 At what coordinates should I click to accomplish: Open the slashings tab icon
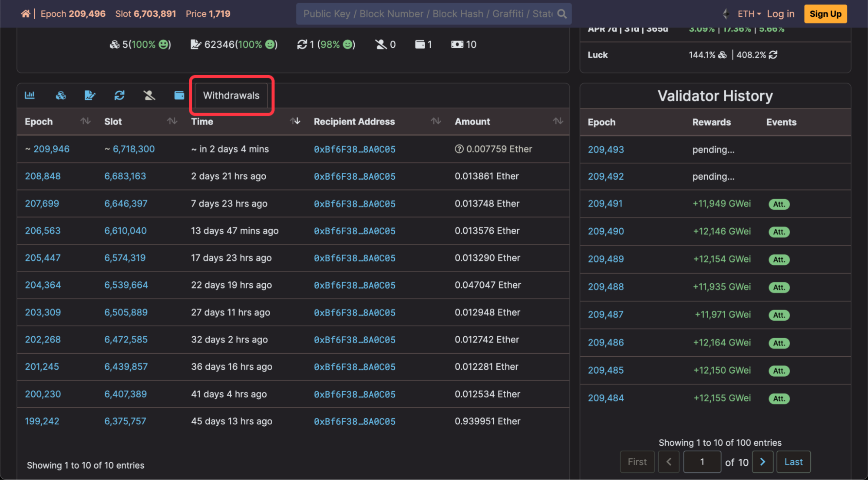pos(149,95)
